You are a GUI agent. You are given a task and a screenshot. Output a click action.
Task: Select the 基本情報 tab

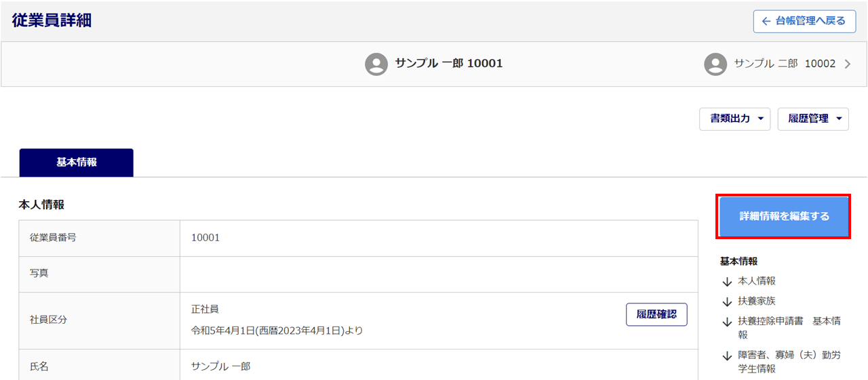[x=77, y=163]
